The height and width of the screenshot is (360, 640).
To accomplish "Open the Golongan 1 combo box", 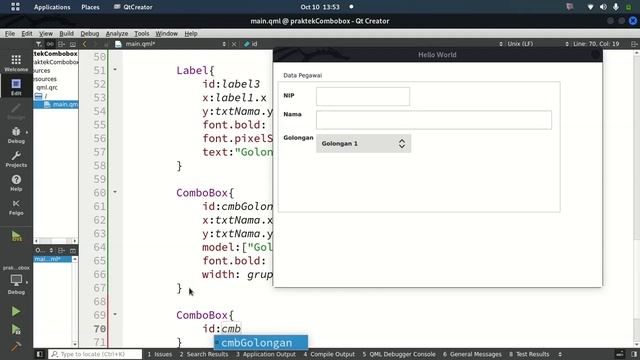I will [x=363, y=143].
